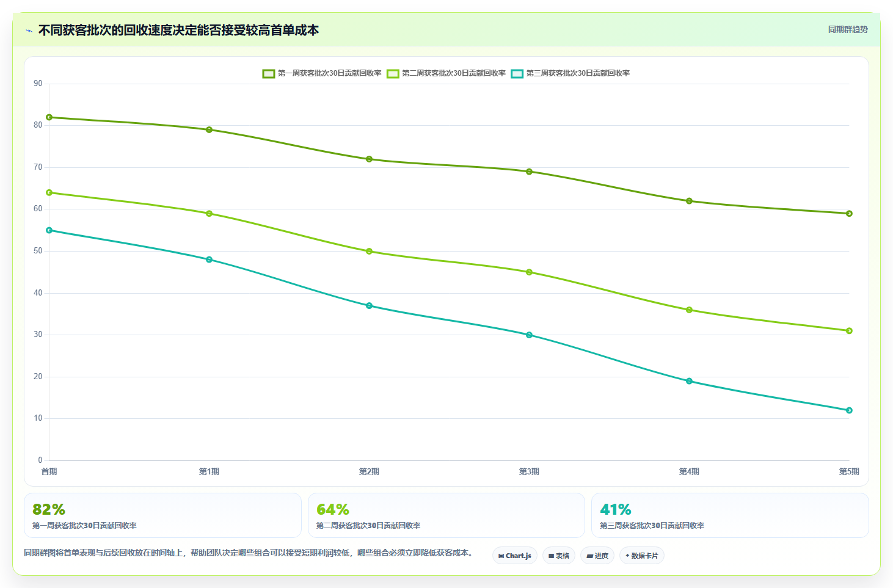Click the light green data point at 第3期

click(529, 272)
